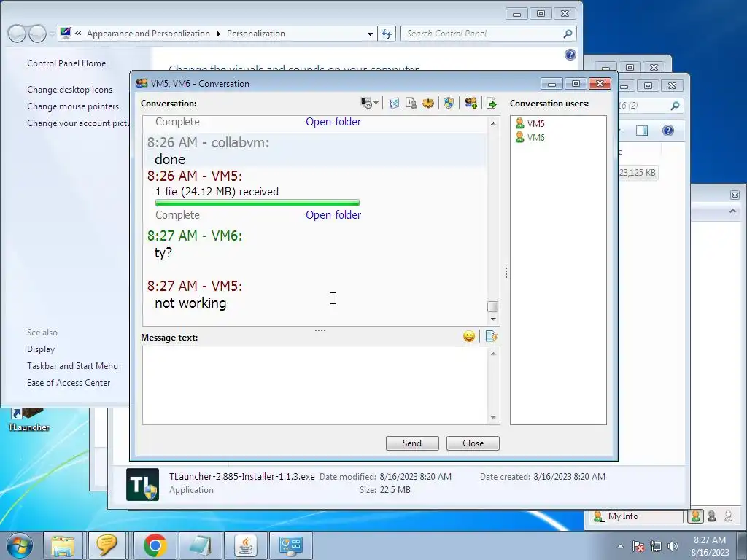This screenshot has height=560, width=747.
Task: Open Display under See also
Action: [41, 349]
